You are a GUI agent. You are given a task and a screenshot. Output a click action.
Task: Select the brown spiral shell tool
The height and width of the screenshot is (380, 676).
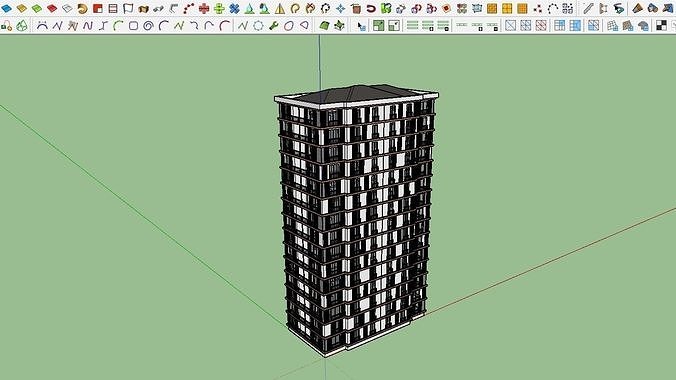(82, 8)
